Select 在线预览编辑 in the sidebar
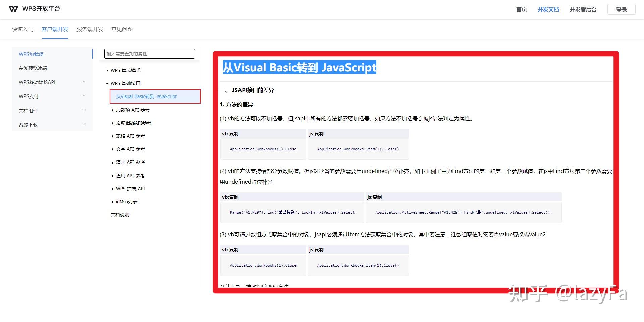Viewport: 644px width, 322px height. point(33,68)
